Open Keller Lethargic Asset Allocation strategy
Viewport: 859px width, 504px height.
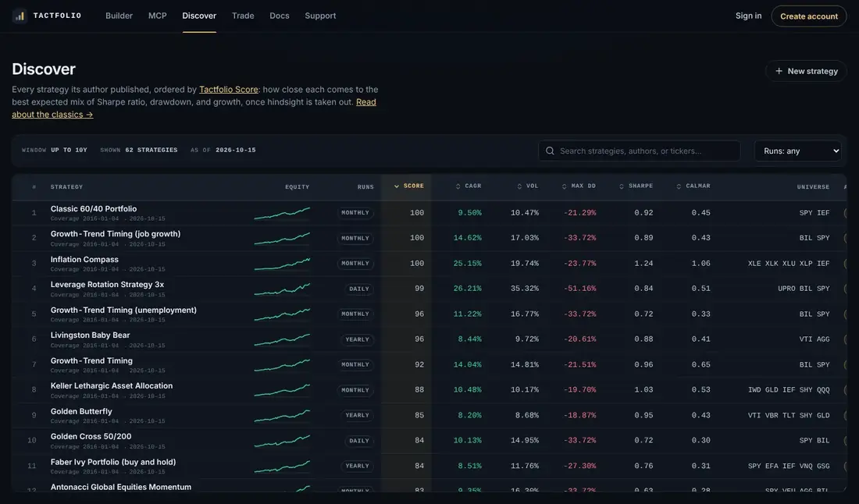pyautogui.click(x=112, y=385)
